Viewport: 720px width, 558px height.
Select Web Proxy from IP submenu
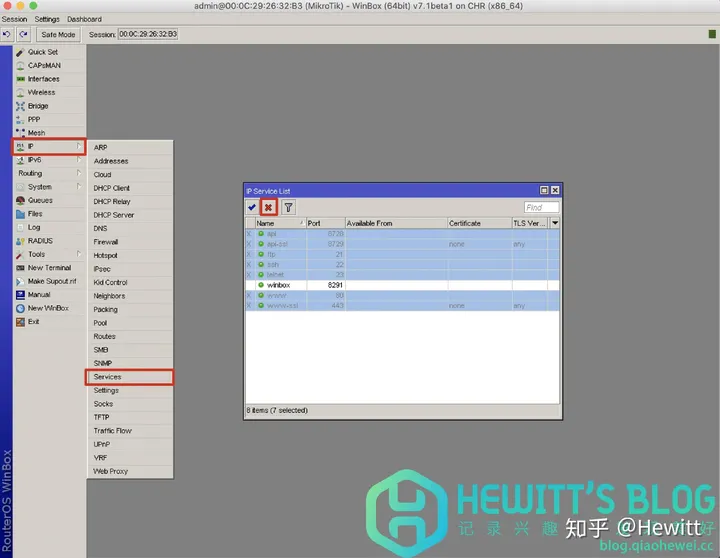pyautogui.click(x=130, y=471)
